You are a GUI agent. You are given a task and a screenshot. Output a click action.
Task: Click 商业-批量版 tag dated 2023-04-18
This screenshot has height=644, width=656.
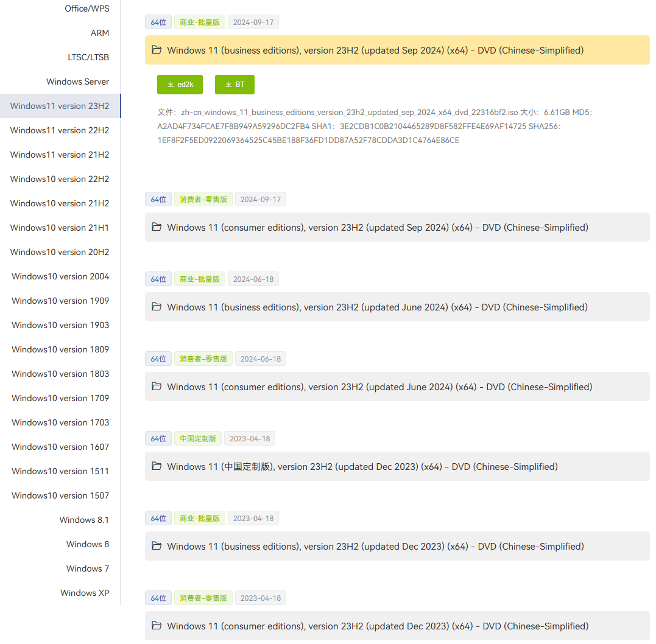pyautogui.click(x=200, y=519)
